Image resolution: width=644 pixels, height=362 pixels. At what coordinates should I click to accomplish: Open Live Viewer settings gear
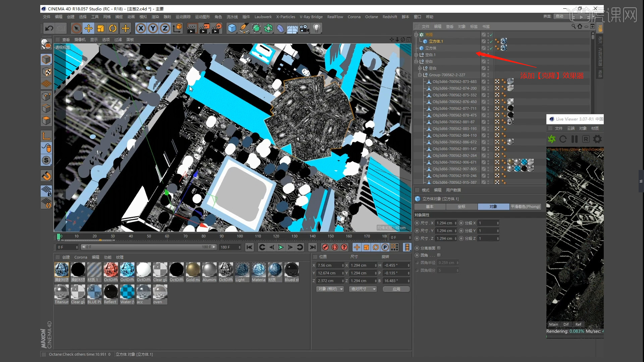pos(597,139)
